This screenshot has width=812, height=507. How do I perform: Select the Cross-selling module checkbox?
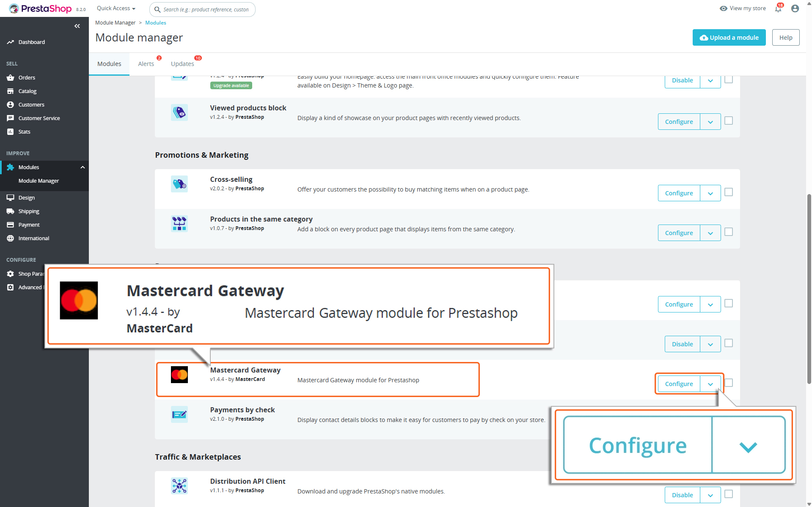[729, 192]
